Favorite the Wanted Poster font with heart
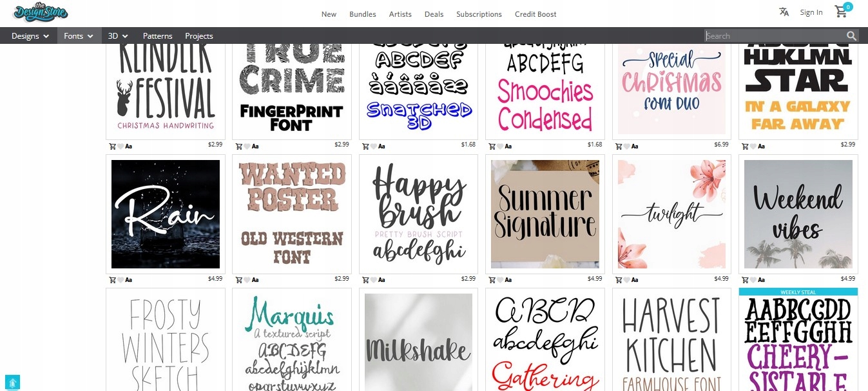This screenshot has height=391, width=868. click(x=247, y=280)
